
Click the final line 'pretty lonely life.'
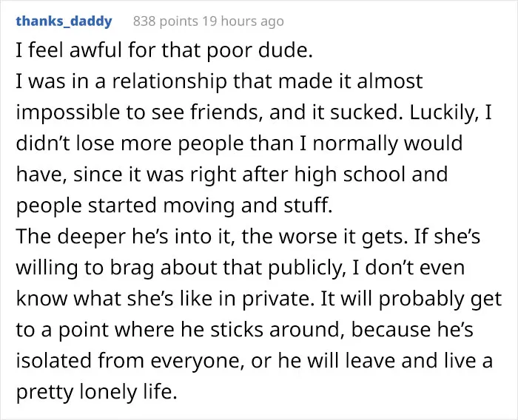click(x=96, y=392)
